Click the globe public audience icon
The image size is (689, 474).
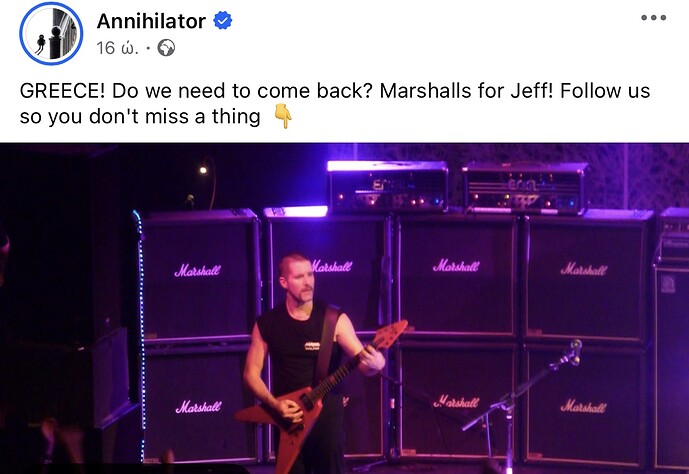[166, 47]
